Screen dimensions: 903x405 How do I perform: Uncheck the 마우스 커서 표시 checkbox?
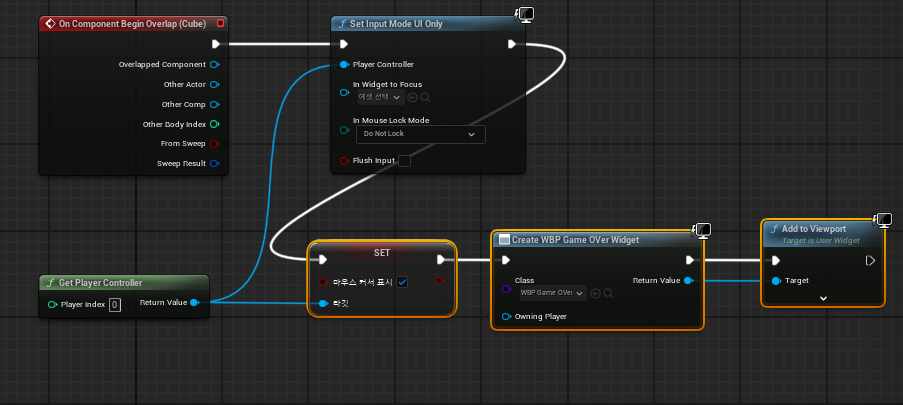[x=403, y=282]
